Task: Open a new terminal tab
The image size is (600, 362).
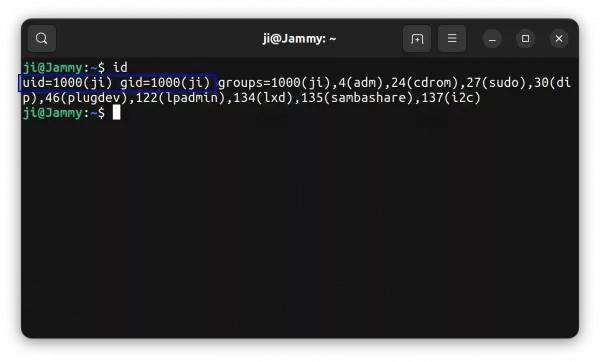Action: point(417,39)
